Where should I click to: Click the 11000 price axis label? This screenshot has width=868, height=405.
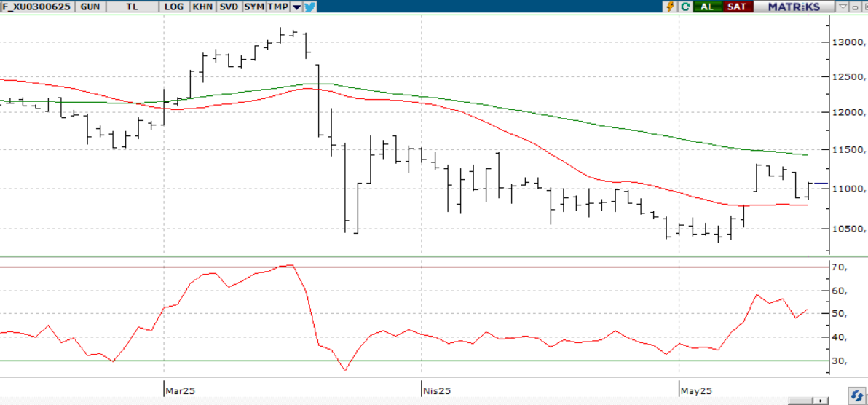click(848, 189)
